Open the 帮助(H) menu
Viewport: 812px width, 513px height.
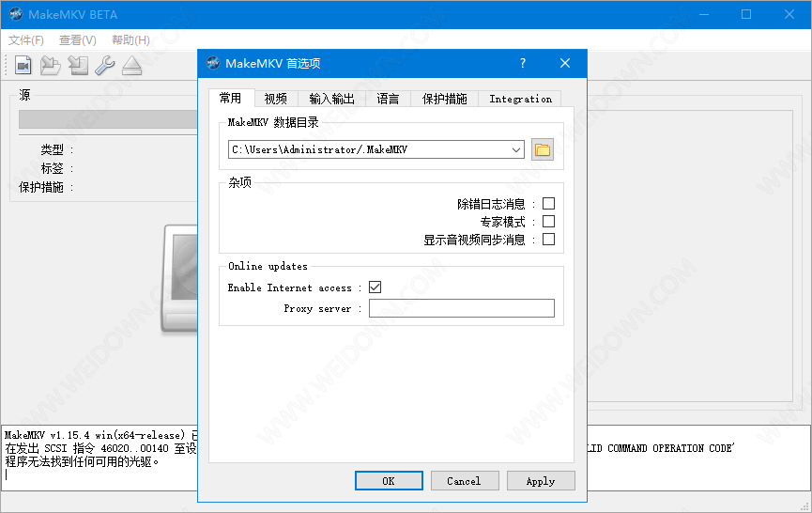[x=130, y=39]
